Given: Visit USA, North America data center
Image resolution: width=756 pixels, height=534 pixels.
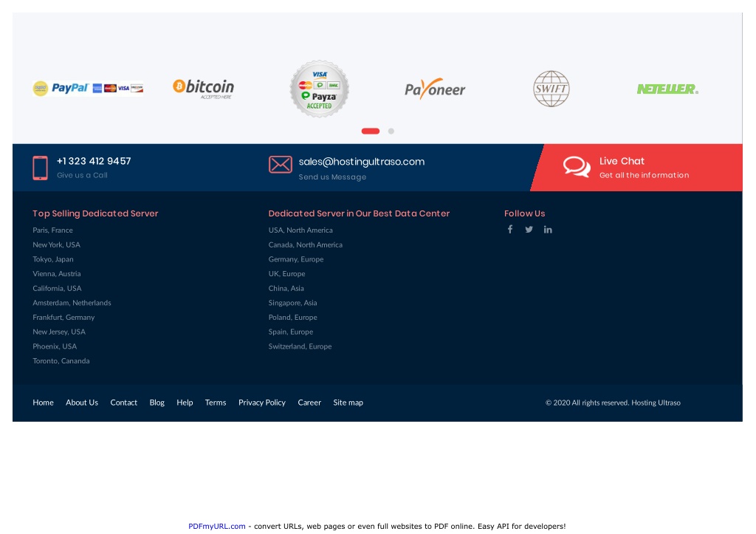Looking at the screenshot, I should pos(300,230).
